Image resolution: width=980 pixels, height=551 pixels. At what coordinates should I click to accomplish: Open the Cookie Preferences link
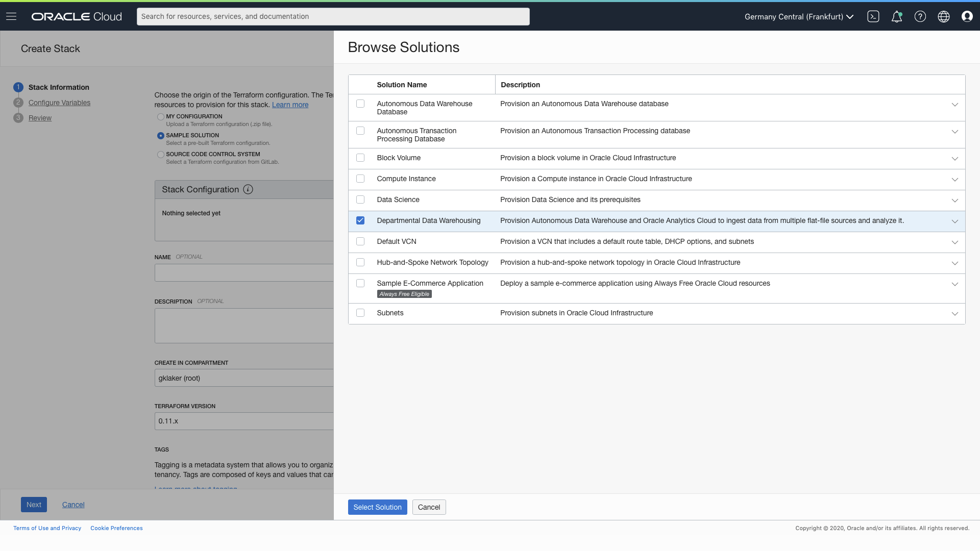pos(116,528)
